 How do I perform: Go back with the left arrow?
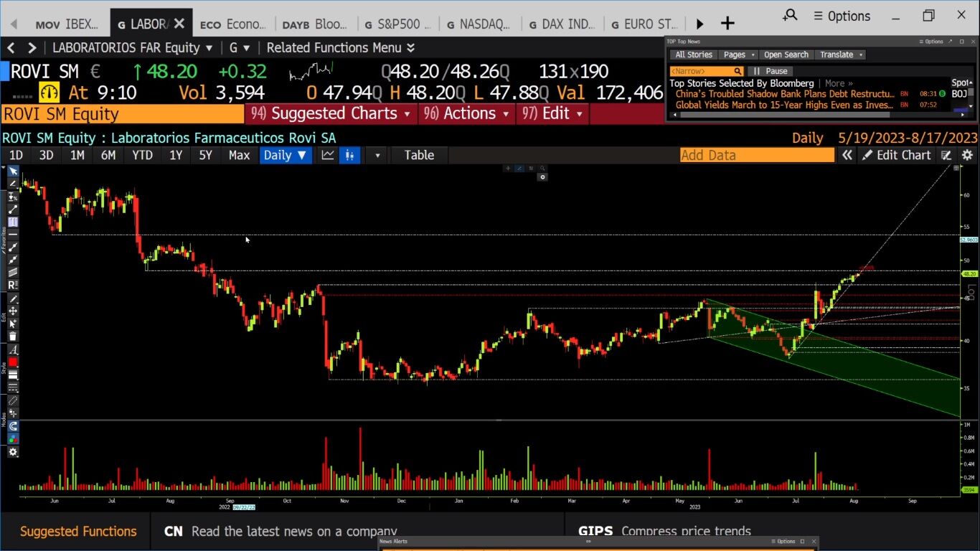(11, 48)
